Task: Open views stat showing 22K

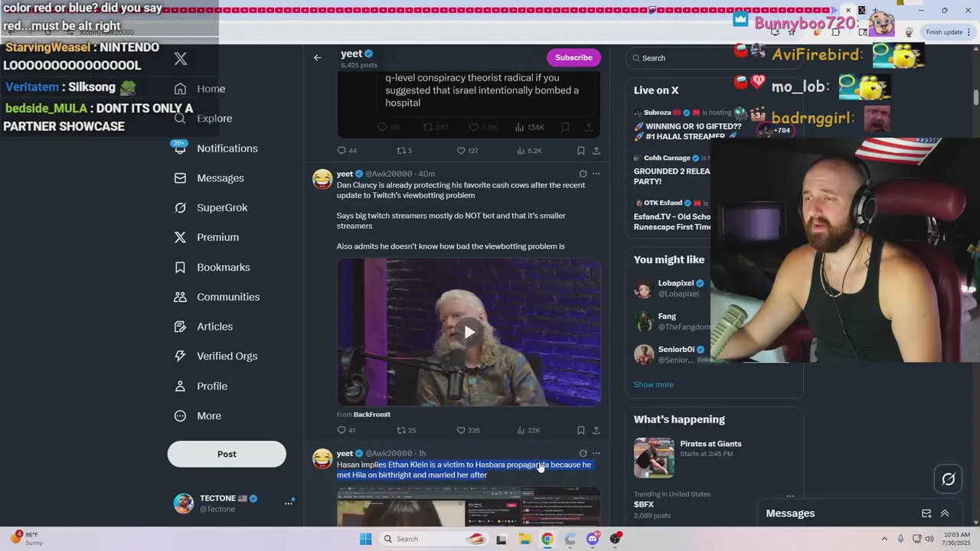Action: pyautogui.click(x=528, y=430)
